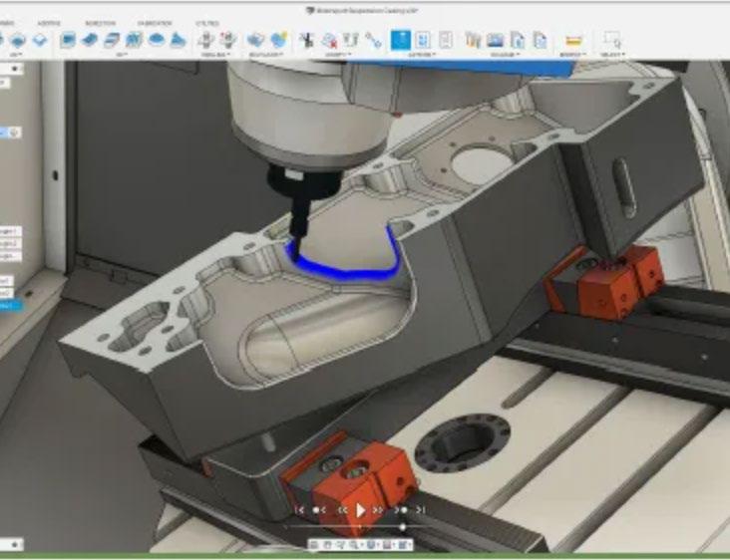Viewport: 730px width, 560px height.
Task: Select the document title tab at top
Action: point(362,10)
